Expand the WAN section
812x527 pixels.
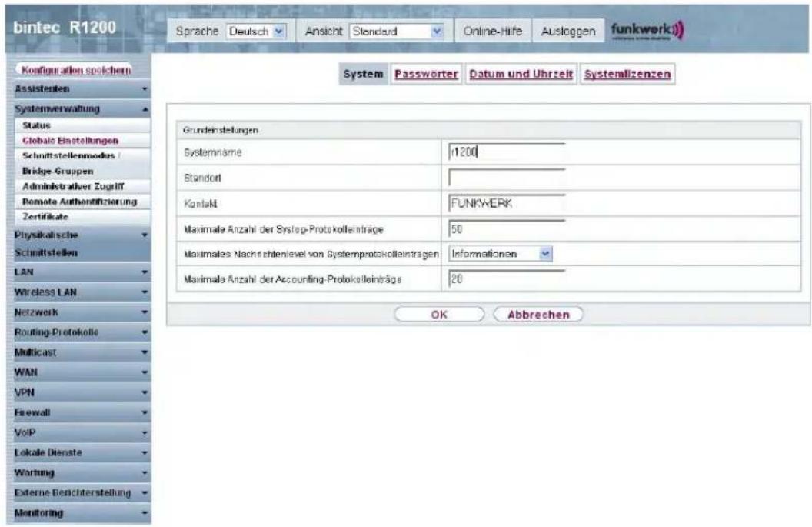82,372
